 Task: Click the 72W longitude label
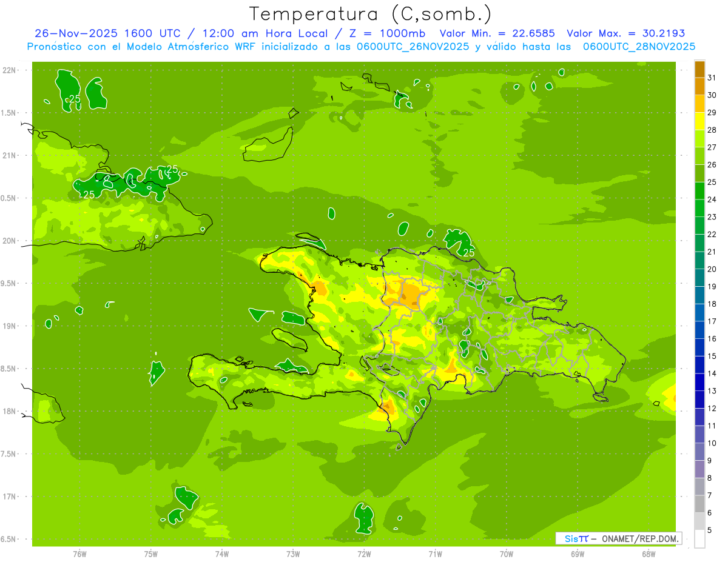click(364, 554)
